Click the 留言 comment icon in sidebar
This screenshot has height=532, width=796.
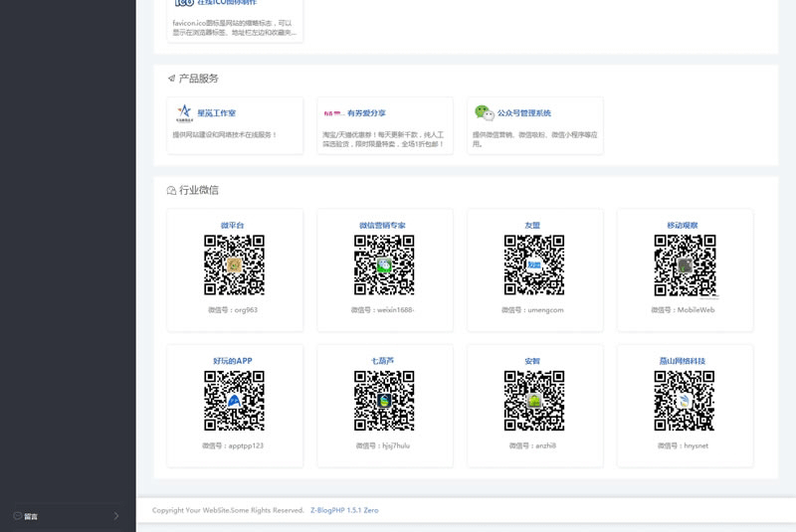pos(17,516)
